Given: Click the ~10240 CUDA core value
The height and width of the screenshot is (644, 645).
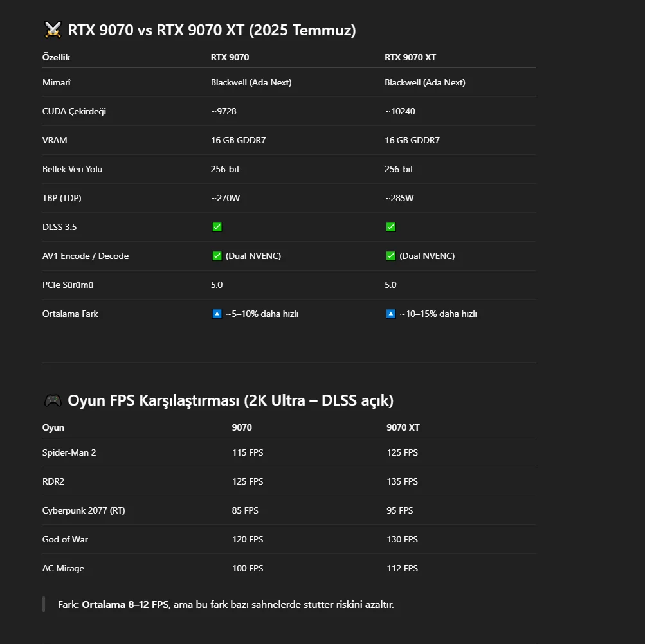Looking at the screenshot, I should 400,111.
